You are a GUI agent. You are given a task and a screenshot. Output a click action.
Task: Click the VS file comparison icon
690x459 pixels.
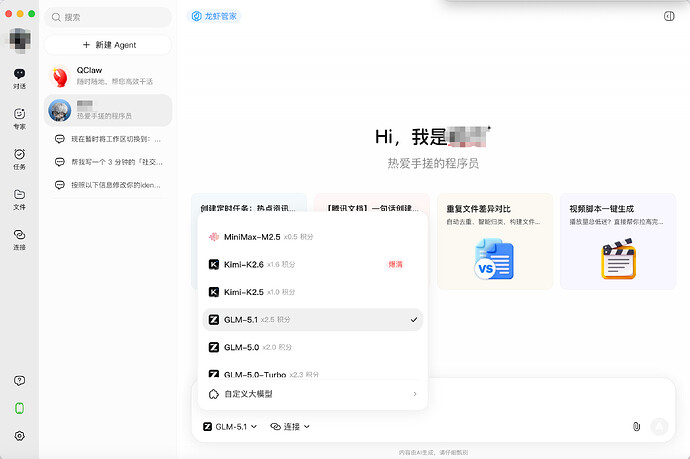pyautogui.click(x=494, y=259)
